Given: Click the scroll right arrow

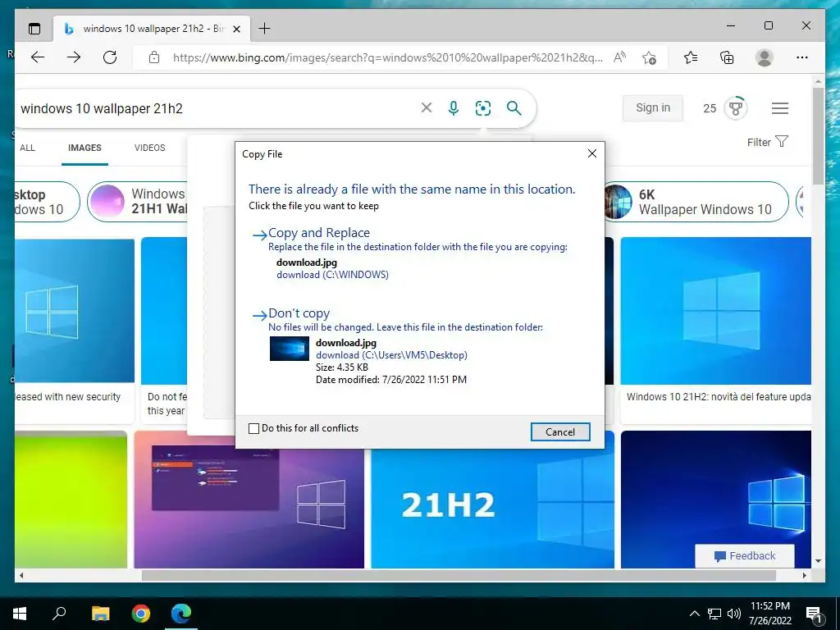Looking at the screenshot, I should 804,575.
